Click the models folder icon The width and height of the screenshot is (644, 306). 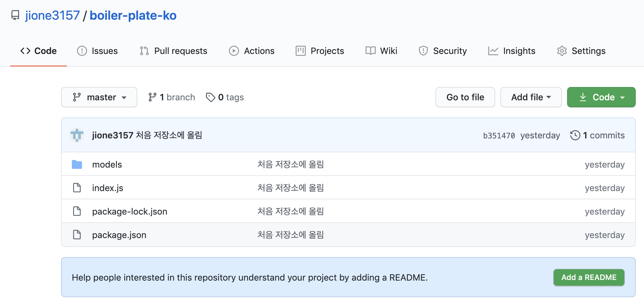click(77, 164)
